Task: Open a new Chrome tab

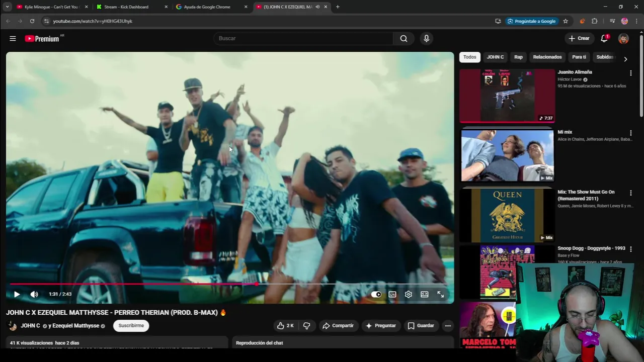Action: tap(338, 7)
